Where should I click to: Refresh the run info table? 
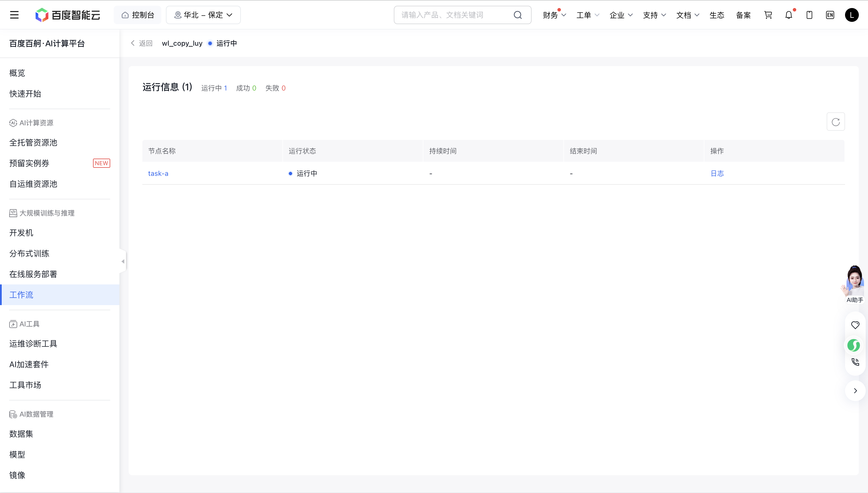point(836,122)
